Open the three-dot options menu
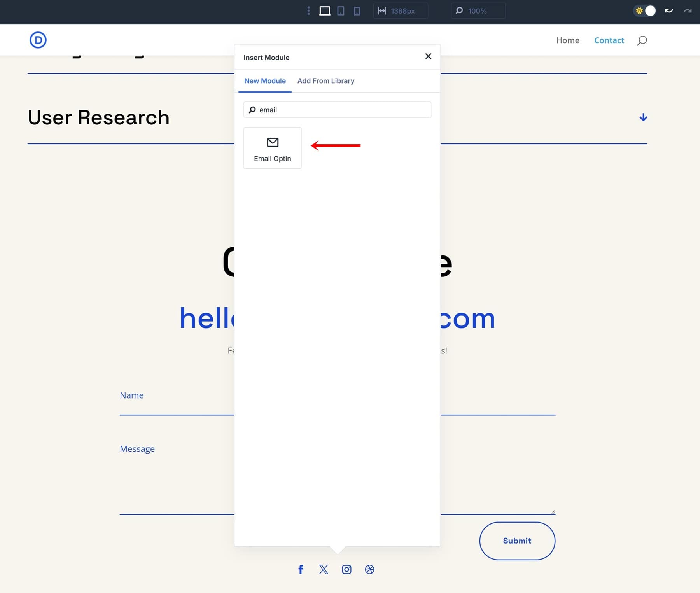 308,11
